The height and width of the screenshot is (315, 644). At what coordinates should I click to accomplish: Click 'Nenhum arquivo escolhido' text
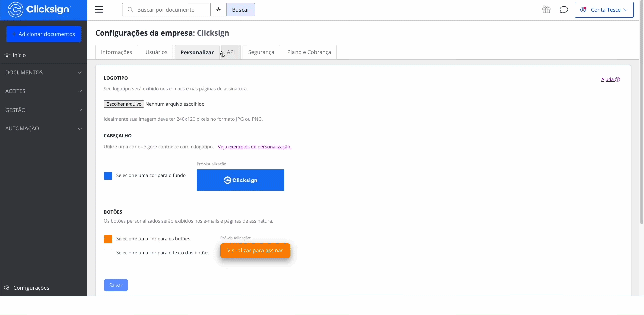point(175,104)
